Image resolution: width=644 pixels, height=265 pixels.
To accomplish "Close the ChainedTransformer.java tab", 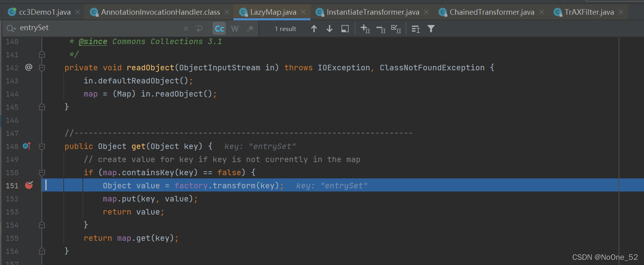I will (542, 12).
